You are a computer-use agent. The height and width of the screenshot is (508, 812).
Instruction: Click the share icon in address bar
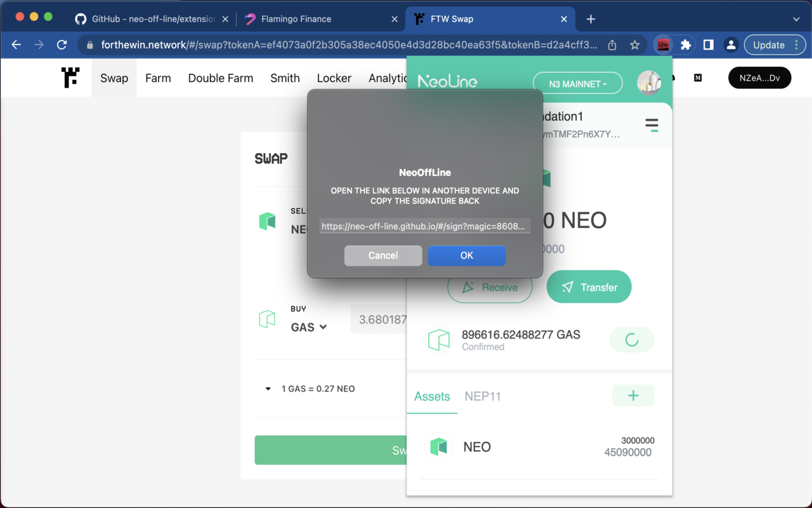coord(612,45)
